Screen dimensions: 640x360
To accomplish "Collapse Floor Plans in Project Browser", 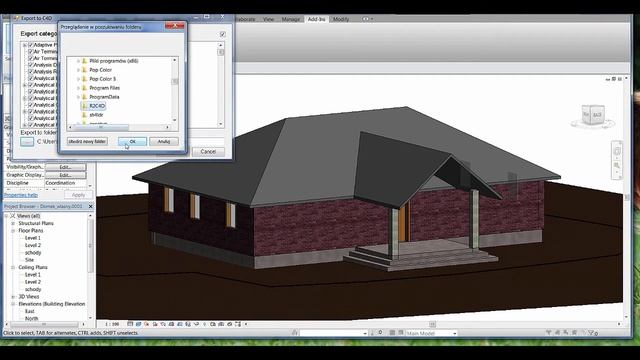I will [13, 231].
